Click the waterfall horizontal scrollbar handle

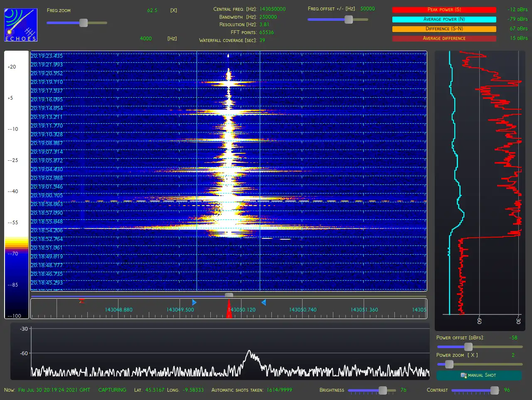click(229, 296)
